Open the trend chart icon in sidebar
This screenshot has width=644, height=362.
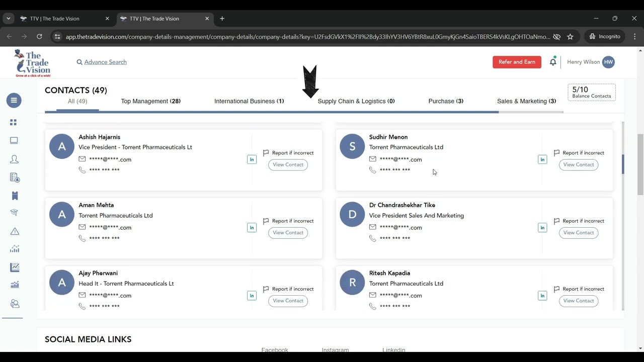pyautogui.click(x=15, y=267)
